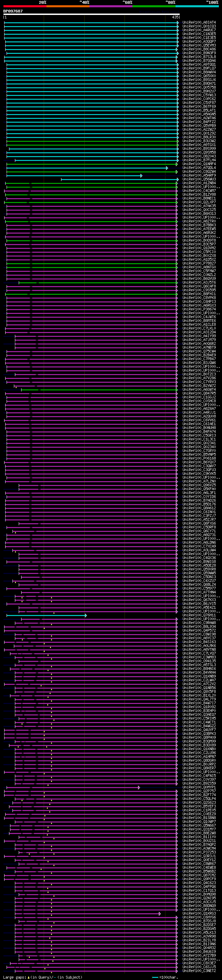The width and height of the screenshot is (222, 980).
Task: Click the partial cyan bar for UniRef100_Q56WU3
Action: click(x=120, y=179)
